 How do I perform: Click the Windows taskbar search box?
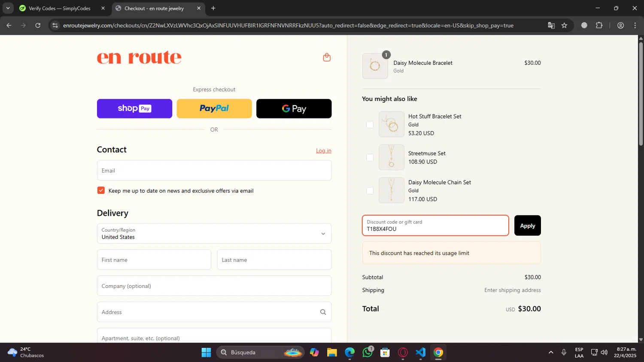coord(260,353)
